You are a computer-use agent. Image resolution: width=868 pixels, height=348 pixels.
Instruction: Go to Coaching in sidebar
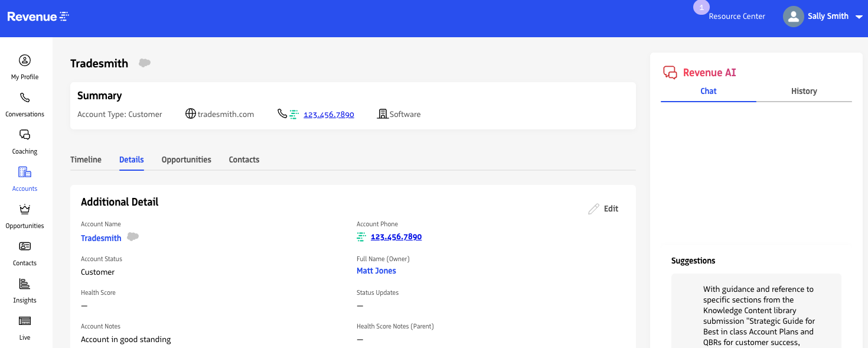[25, 135]
